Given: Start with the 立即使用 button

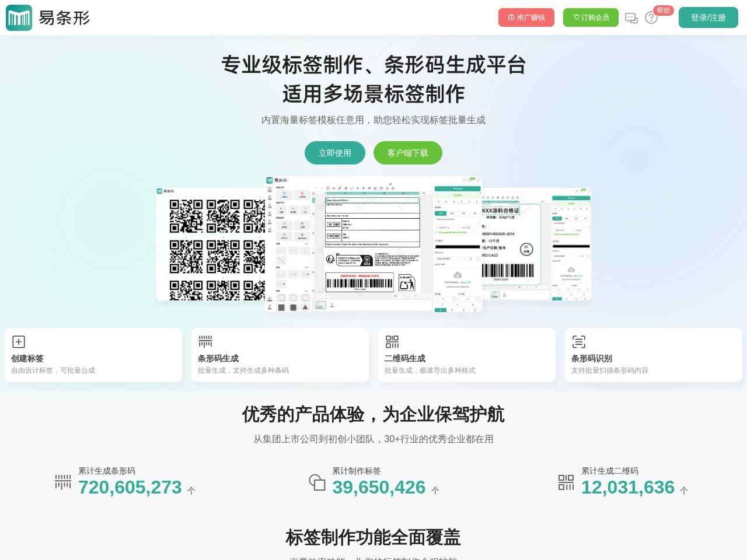Looking at the screenshot, I should (335, 153).
